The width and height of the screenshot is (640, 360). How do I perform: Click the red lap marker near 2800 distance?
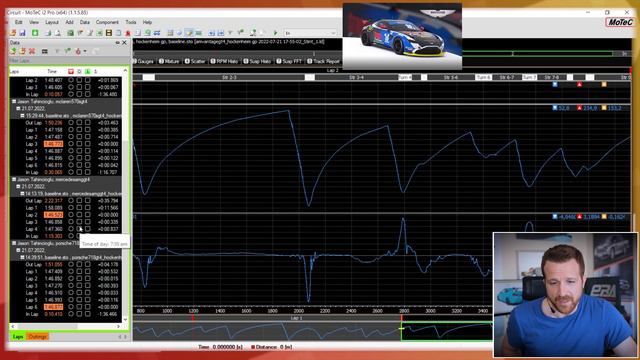[402, 318]
